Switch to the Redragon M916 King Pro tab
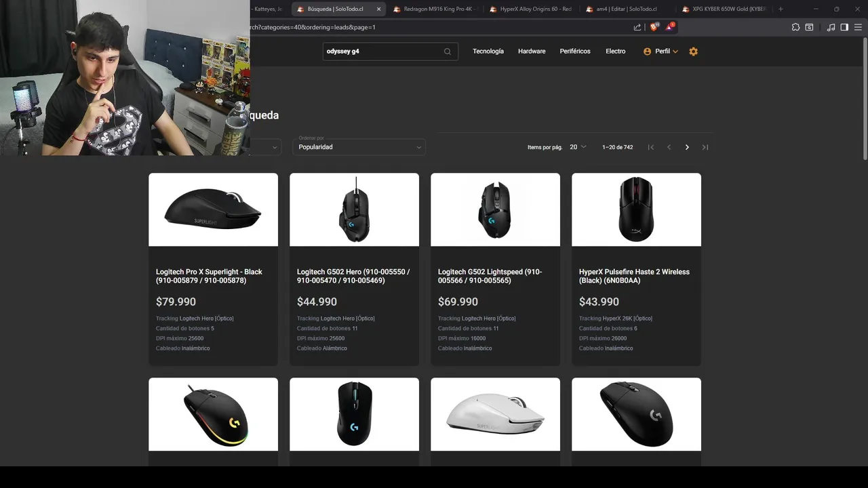Image resolution: width=868 pixels, height=488 pixels. [x=436, y=9]
